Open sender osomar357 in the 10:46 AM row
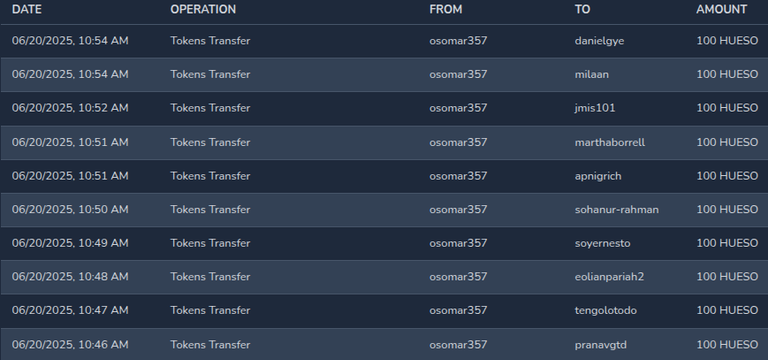Viewport: 768px width, 360px height. click(458, 345)
